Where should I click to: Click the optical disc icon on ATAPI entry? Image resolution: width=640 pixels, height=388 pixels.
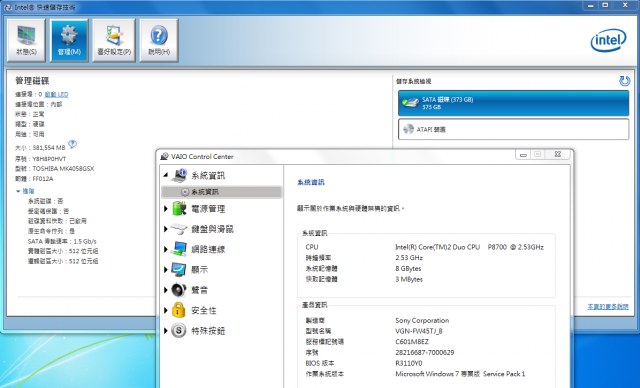coord(408,129)
